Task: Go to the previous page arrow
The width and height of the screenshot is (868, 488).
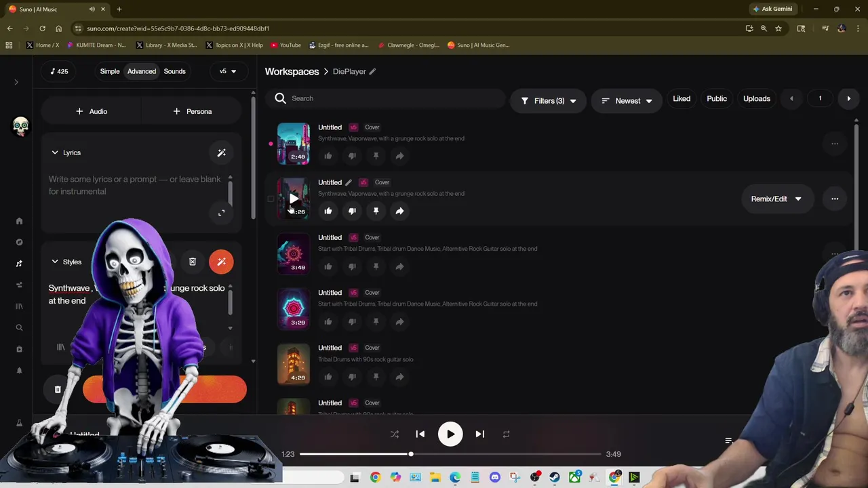Action: tap(791, 99)
